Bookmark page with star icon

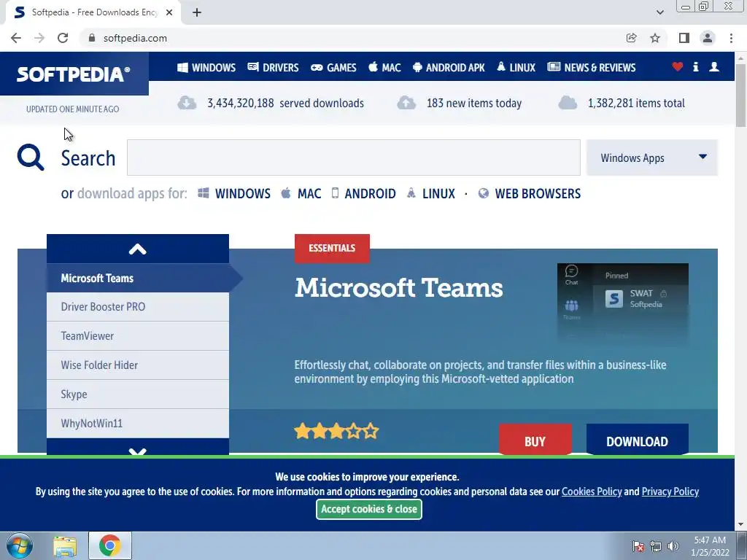pos(655,38)
